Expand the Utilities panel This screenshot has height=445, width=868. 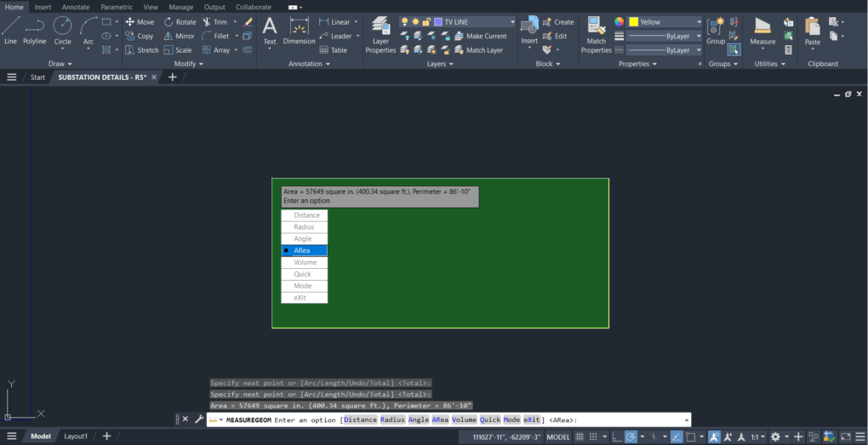pyautogui.click(x=770, y=64)
